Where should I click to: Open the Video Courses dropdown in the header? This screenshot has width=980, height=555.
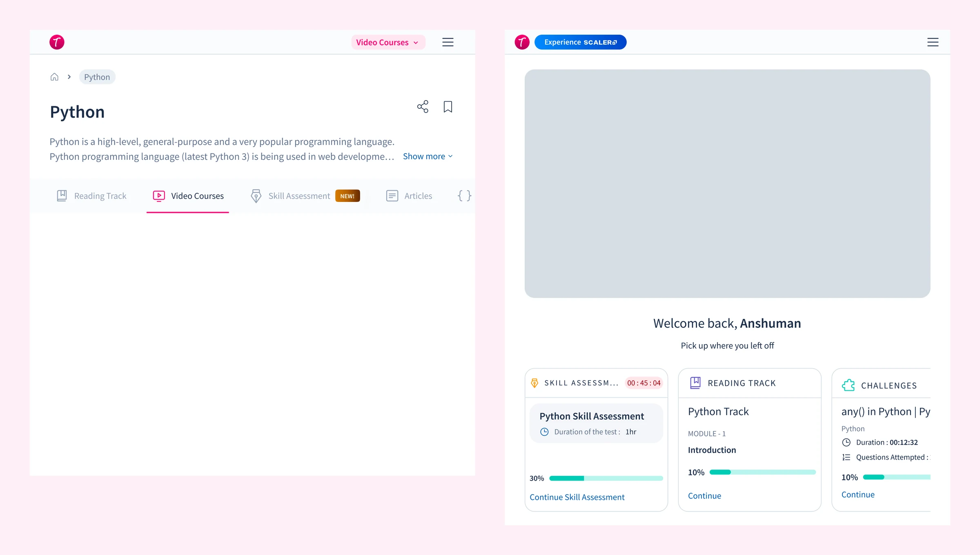pos(388,42)
